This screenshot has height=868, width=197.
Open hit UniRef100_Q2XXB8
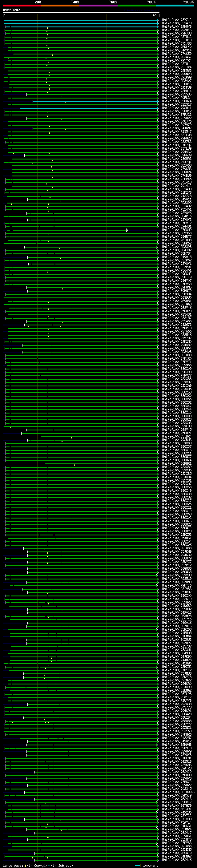click(177, 379)
